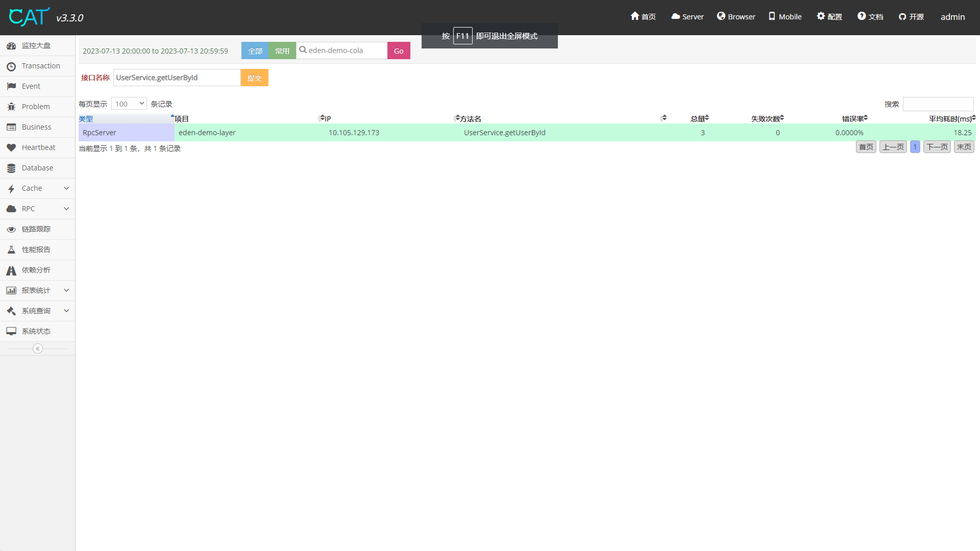Click the orange 提交 submit button
This screenshot has height=551, width=980.
point(254,78)
